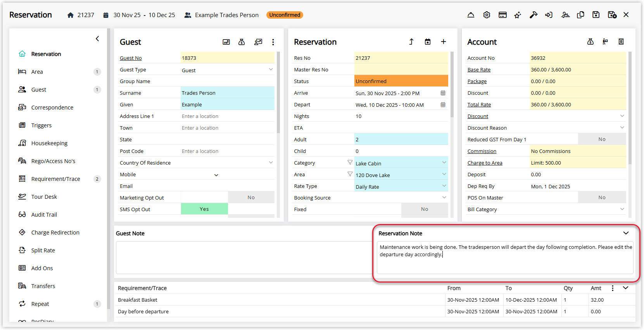Click the receipt icon in Account panel header
This screenshot has width=644, height=330.
[621, 42]
